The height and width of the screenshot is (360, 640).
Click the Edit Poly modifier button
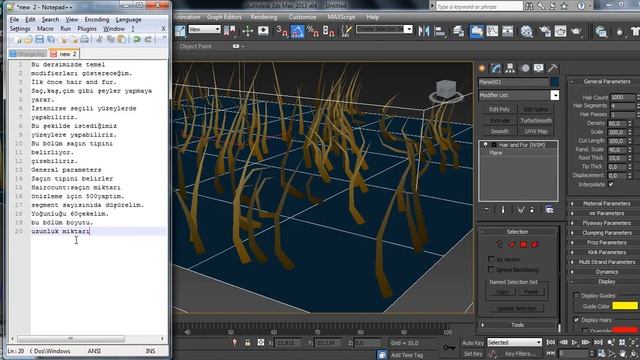[x=500, y=109]
